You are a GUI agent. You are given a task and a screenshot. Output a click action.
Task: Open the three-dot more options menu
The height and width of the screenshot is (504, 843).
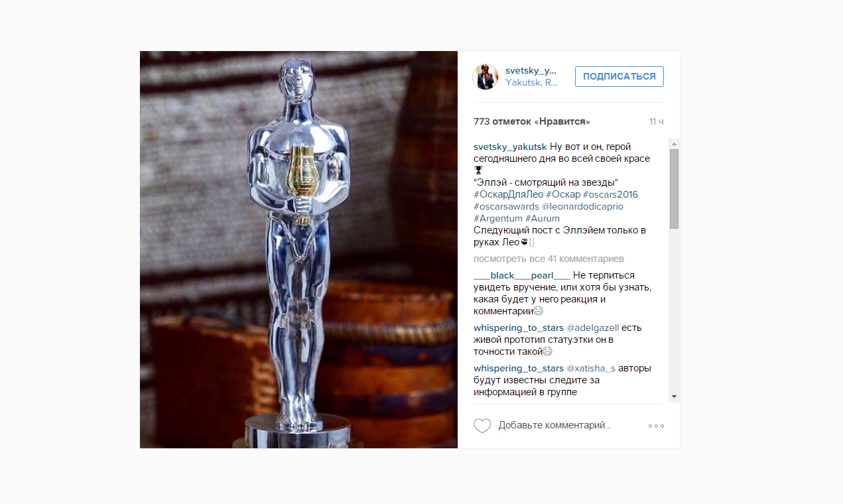point(656,426)
